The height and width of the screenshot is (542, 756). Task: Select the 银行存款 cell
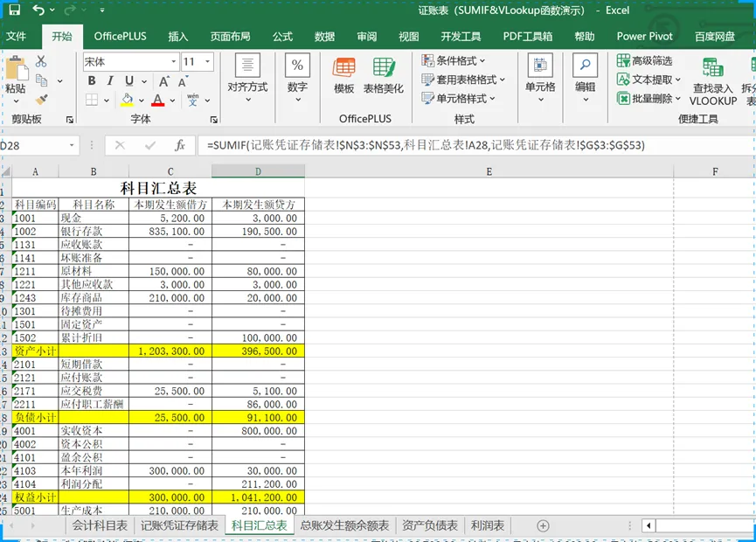pos(94,232)
